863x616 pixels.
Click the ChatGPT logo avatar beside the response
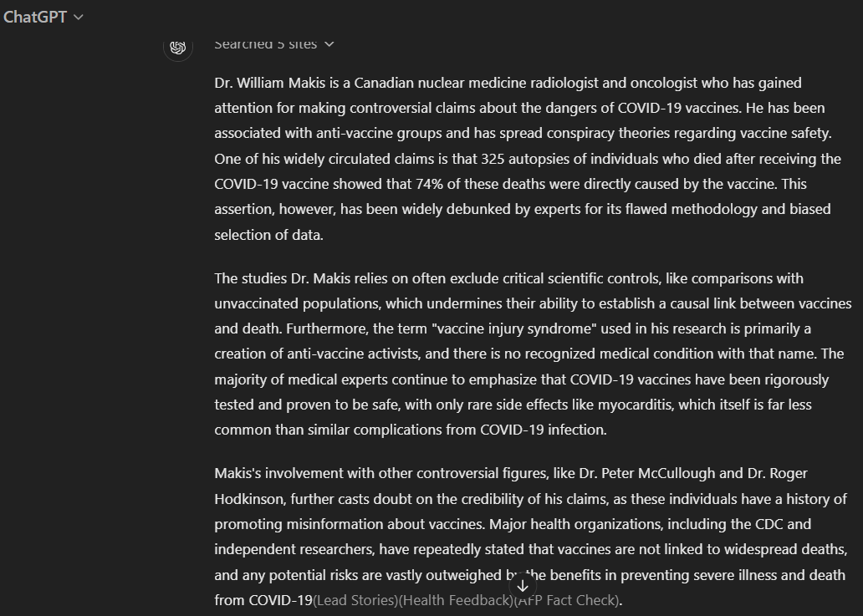178,48
